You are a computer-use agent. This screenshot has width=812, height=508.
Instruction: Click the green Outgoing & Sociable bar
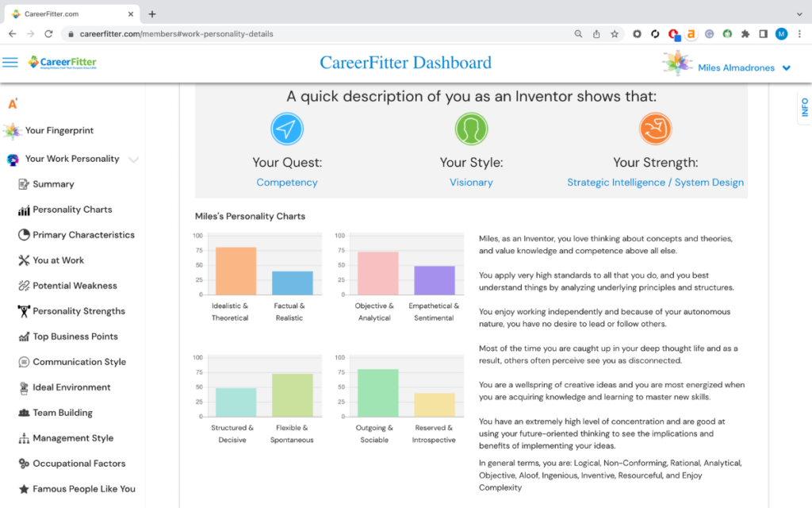(x=378, y=393)
